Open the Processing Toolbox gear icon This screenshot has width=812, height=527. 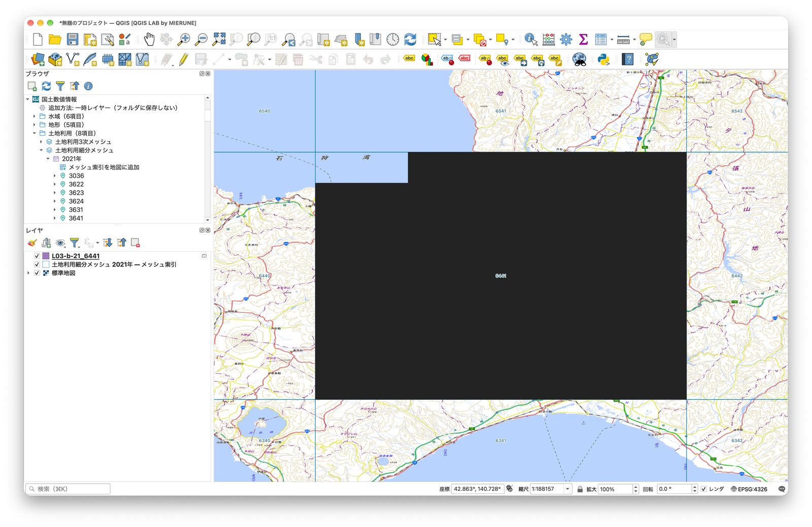click(566, 39)
